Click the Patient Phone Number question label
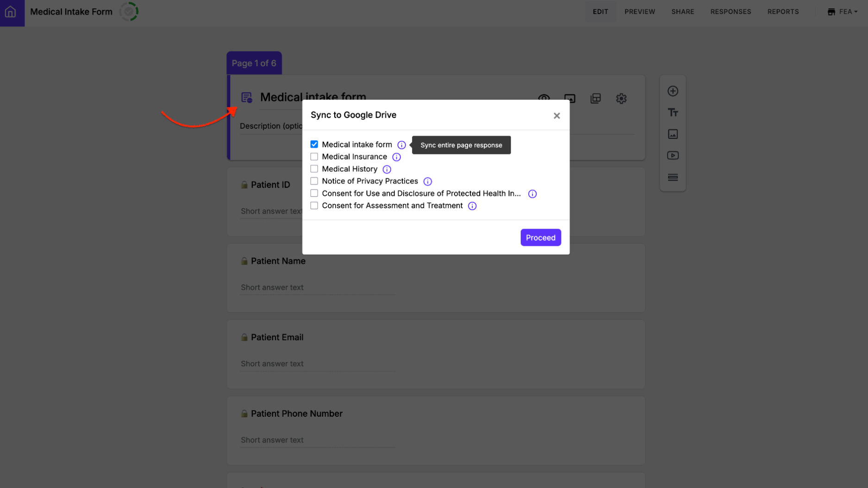This screenshot has width=868, height=488. click(x=296, y=414)
